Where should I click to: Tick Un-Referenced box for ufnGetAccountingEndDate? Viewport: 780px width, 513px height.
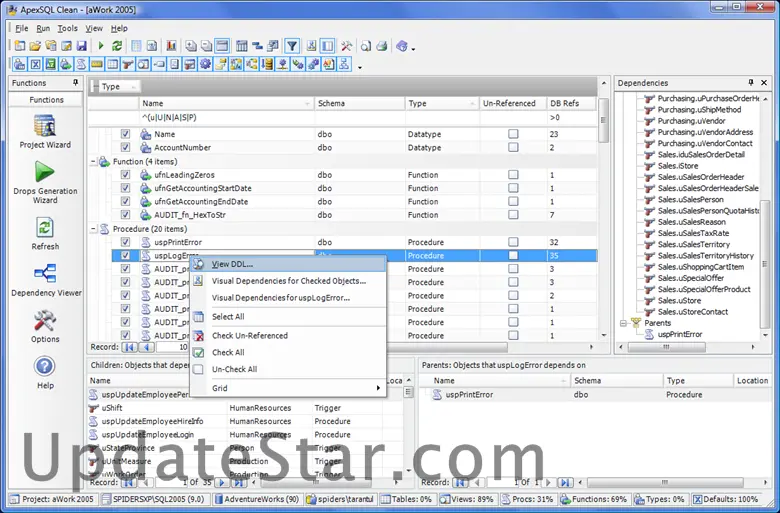pos(513,202)
